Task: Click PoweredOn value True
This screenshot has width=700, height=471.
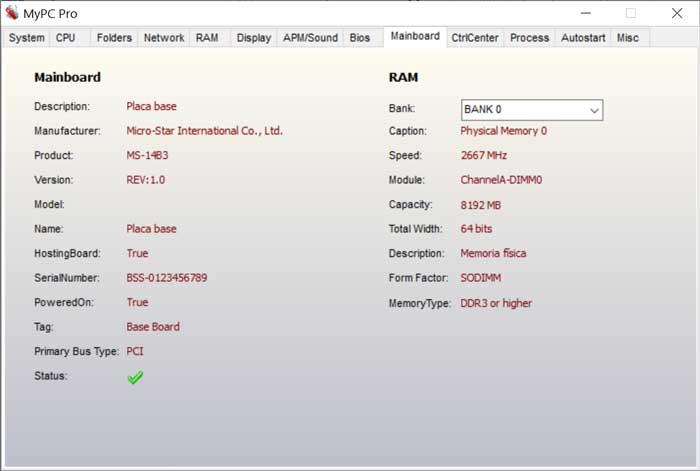Action: (137, 302)
